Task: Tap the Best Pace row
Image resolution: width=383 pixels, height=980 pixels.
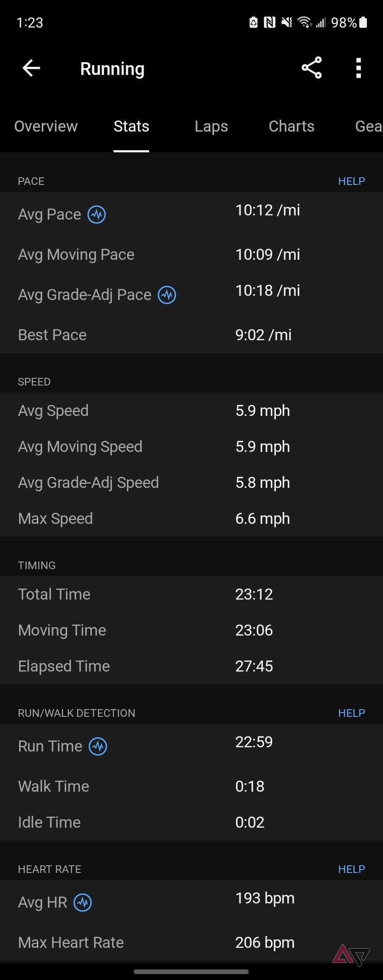Action: [x=191, y=335]
